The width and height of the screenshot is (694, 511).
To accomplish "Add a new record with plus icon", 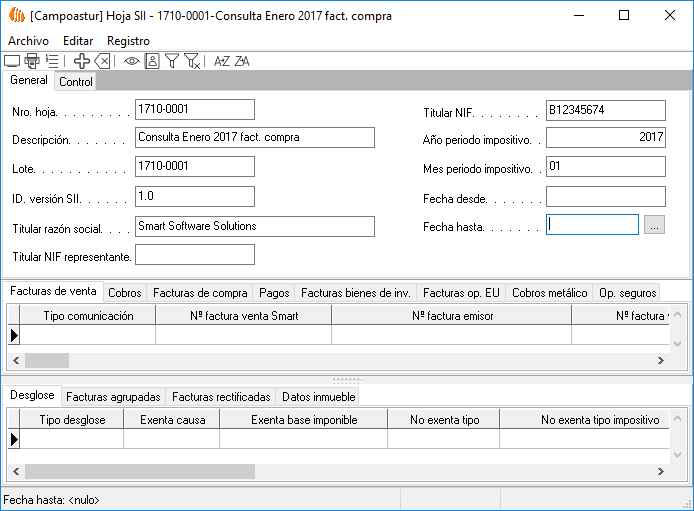I will pyautogui.click(x=82, y=61).
